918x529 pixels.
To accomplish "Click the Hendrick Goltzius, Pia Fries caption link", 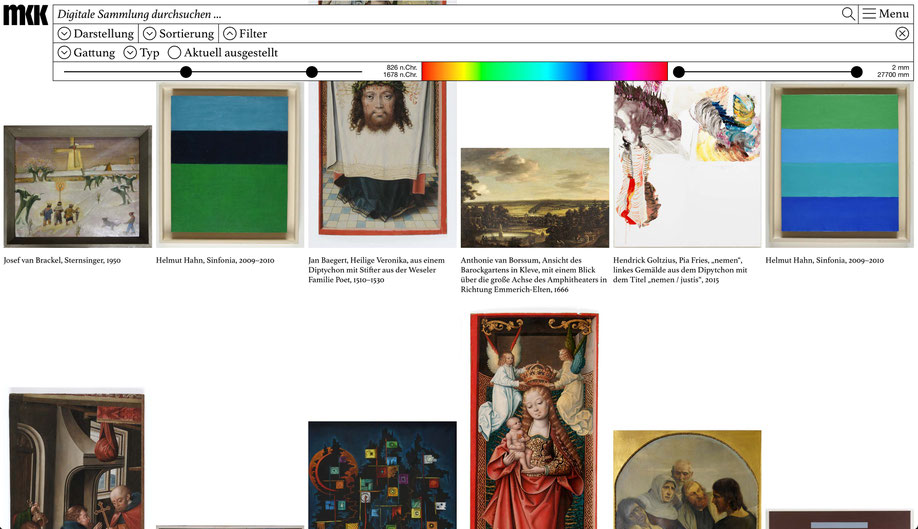I will [680, 270].
